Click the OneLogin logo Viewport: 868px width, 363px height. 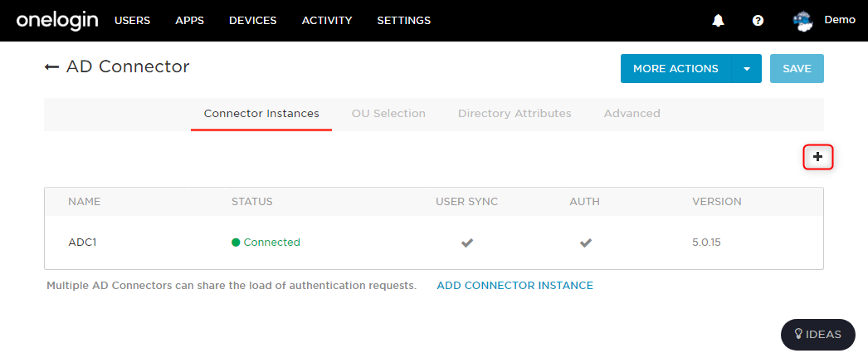[x=57, y=21]
